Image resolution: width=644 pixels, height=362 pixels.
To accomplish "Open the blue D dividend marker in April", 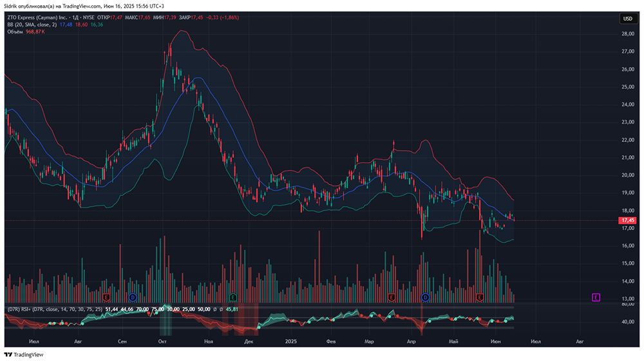I will (426, 297).
